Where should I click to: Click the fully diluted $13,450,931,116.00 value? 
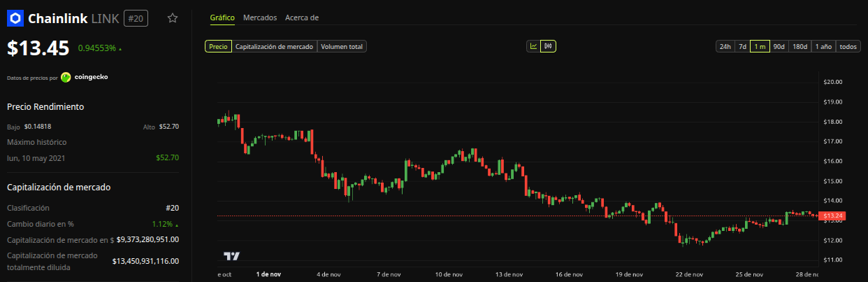(x=145, y=261)
